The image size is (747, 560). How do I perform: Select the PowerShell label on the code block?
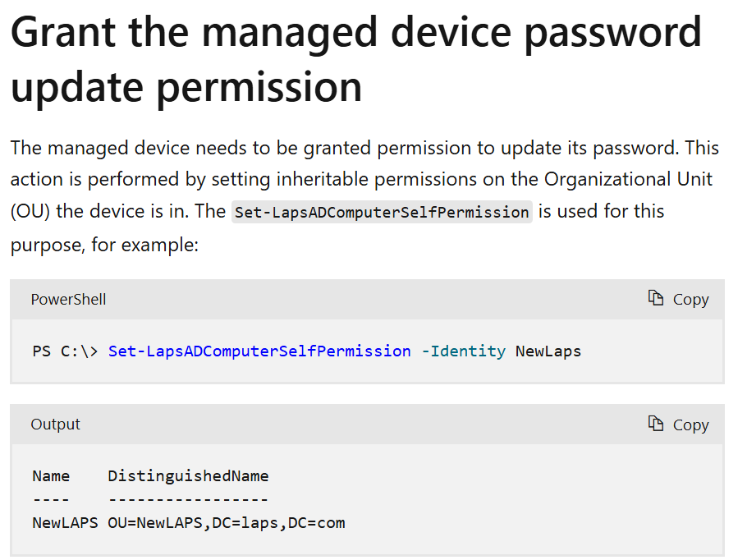pos(68,299)
